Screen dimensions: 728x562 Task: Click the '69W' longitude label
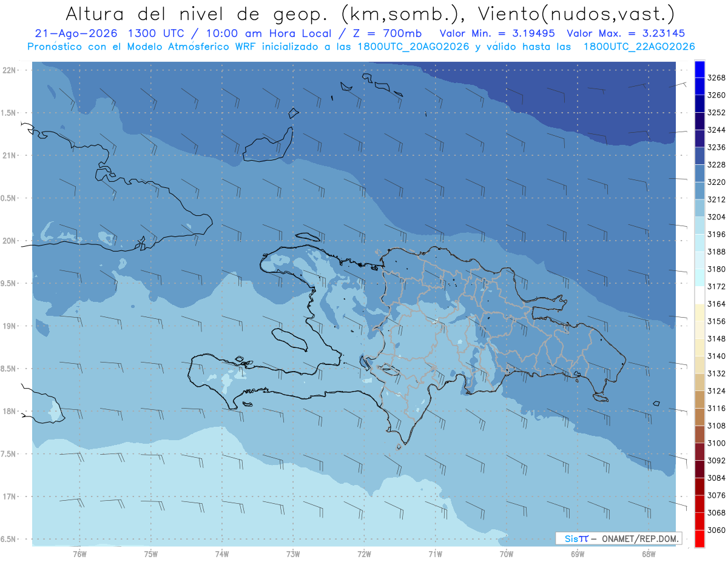pos(578,554)
